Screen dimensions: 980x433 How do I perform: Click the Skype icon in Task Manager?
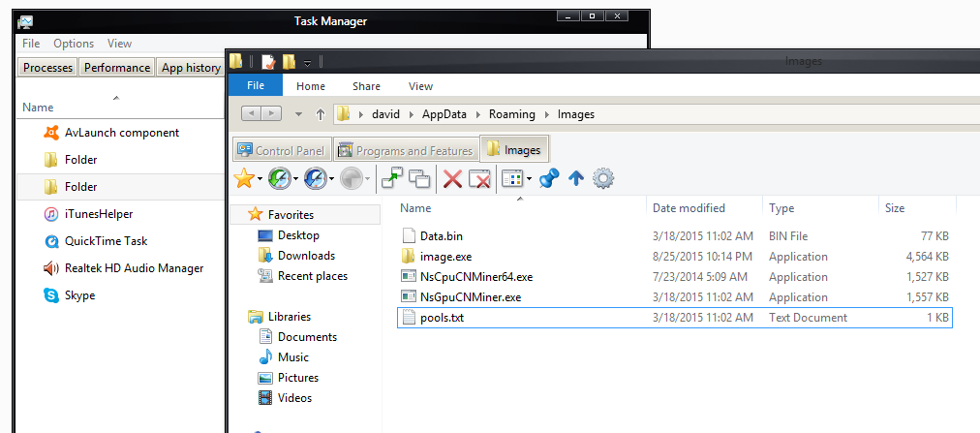click(51, 294)
